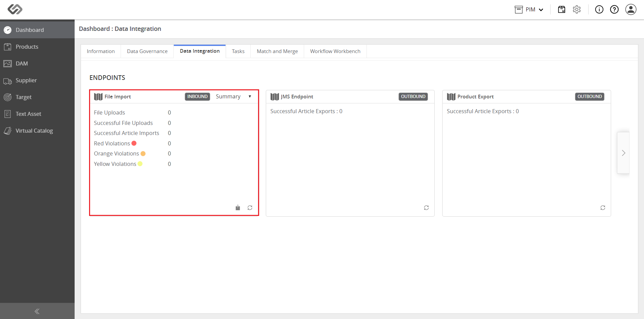Click the File Import endpoint icon
The image size is (644, 319).
(98, 97)
